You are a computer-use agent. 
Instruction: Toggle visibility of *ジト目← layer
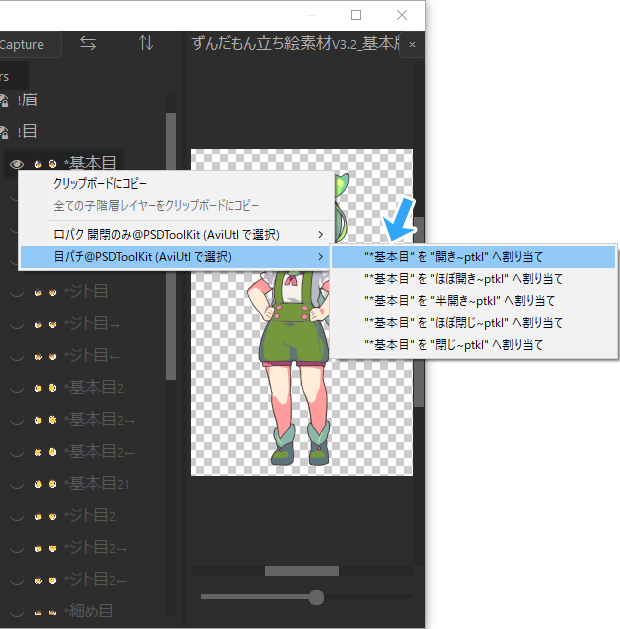pyautogui.click(x=17, y=356)
